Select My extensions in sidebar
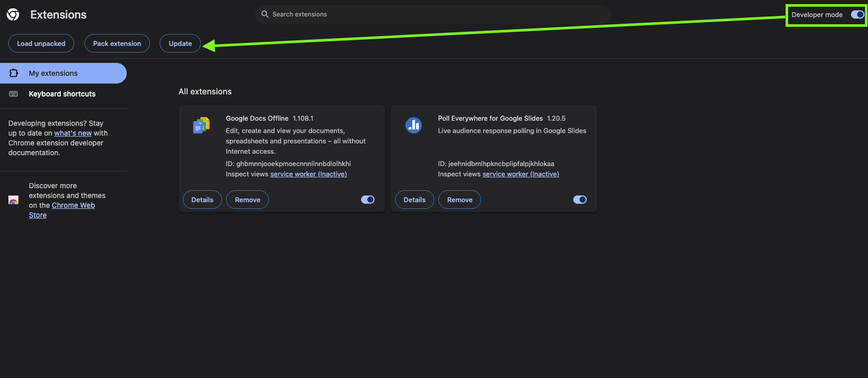 coord(63,73)
